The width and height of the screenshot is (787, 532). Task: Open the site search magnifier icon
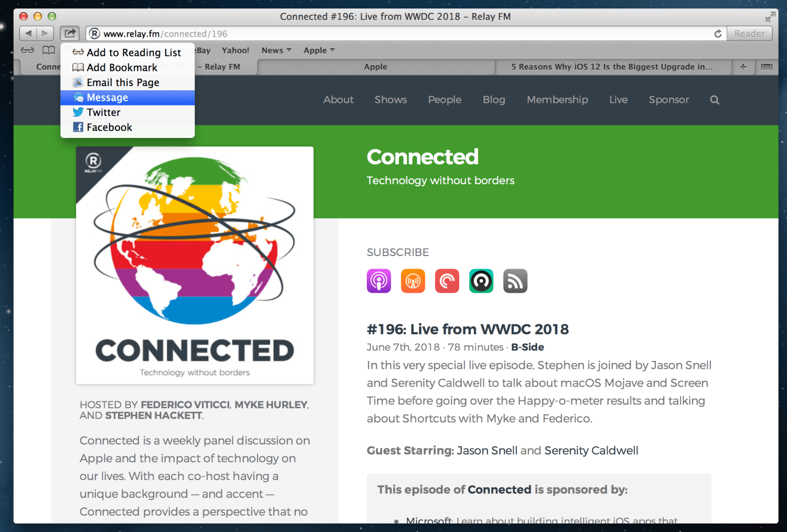(715, 100)
